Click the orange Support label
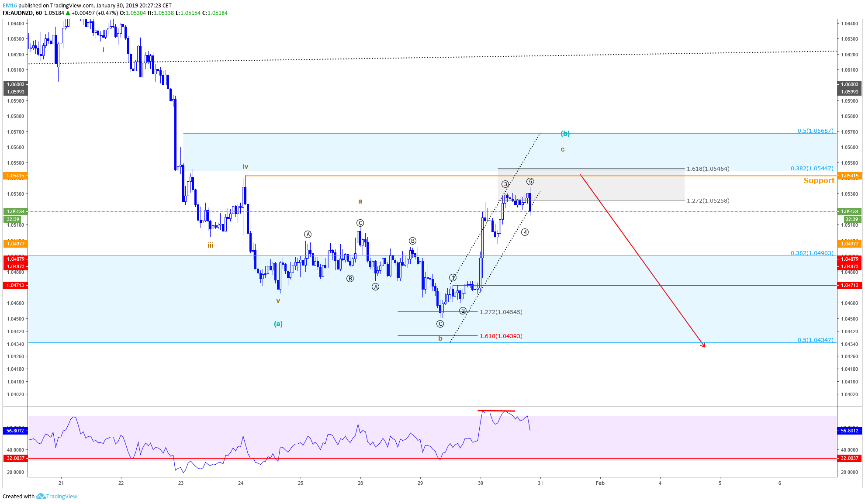 click(819, 181)
